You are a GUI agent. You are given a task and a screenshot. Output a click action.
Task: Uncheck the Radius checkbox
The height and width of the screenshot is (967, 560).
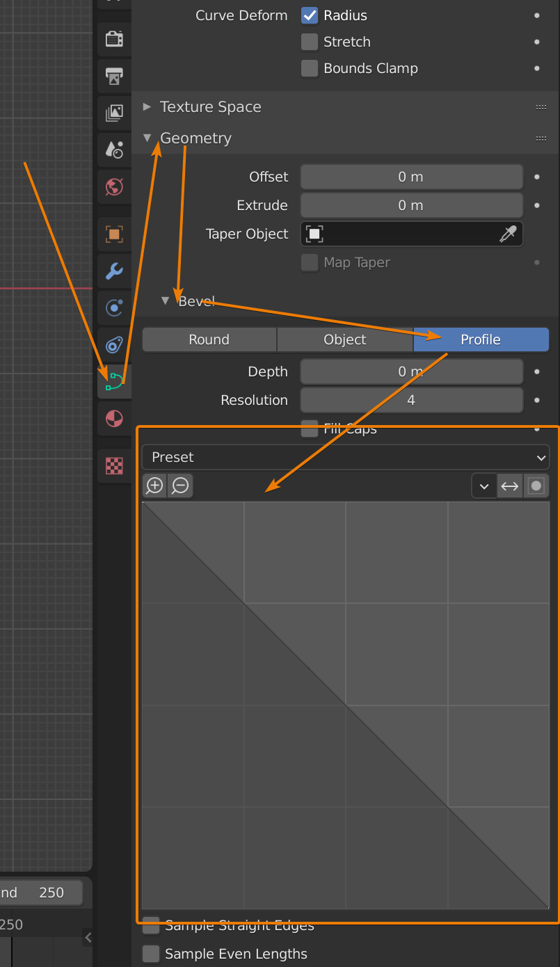point(310,15)
